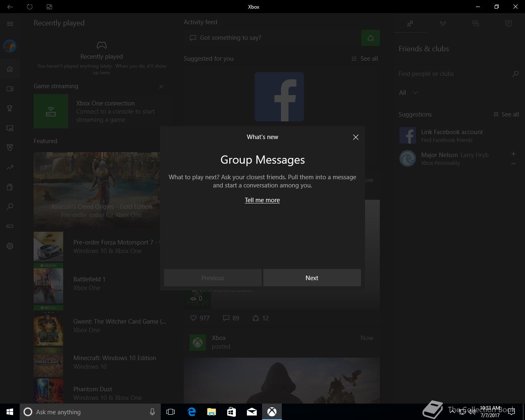Switch to the Parties tab
Image resolution: width=525 pixels, height=420 pixels.
[x=443, y=23]
